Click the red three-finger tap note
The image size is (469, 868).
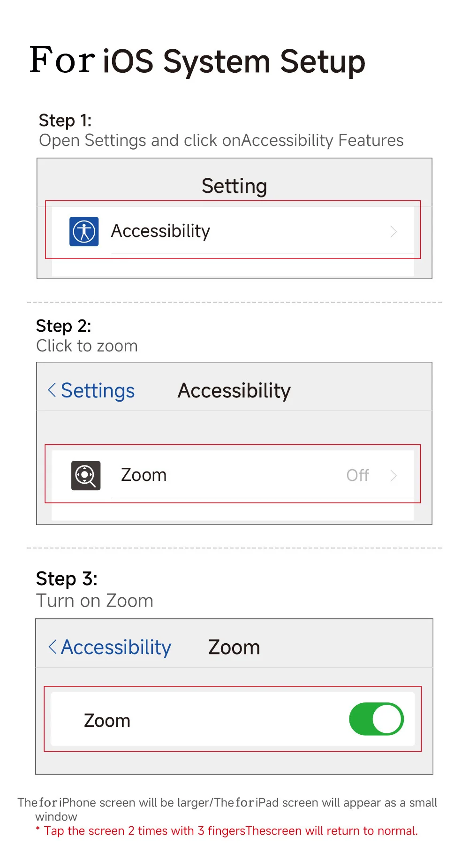[x=230, y=831]
